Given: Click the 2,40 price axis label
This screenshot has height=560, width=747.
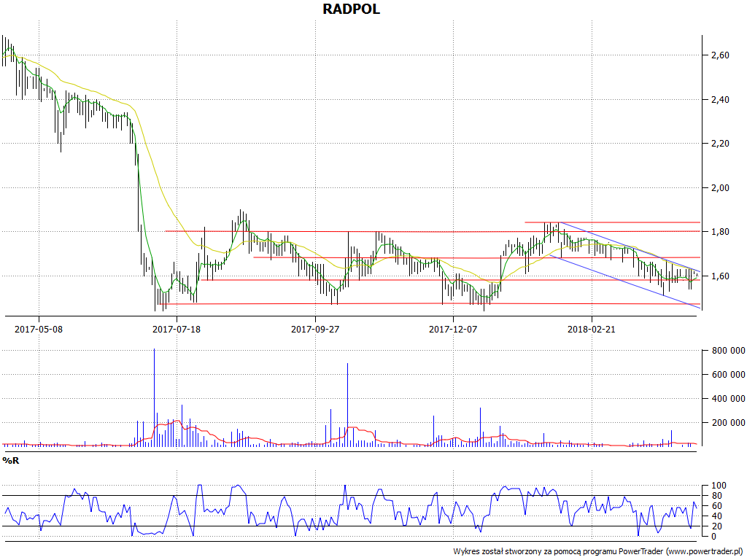Looking at the screenshot, I should (720, 99).
